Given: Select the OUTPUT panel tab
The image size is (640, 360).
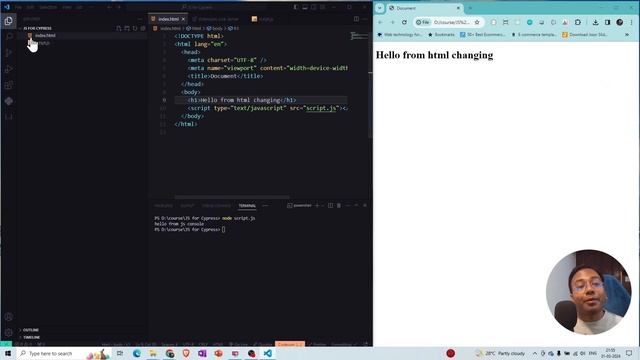Looking at the screenshot, I should coord(187,206).
